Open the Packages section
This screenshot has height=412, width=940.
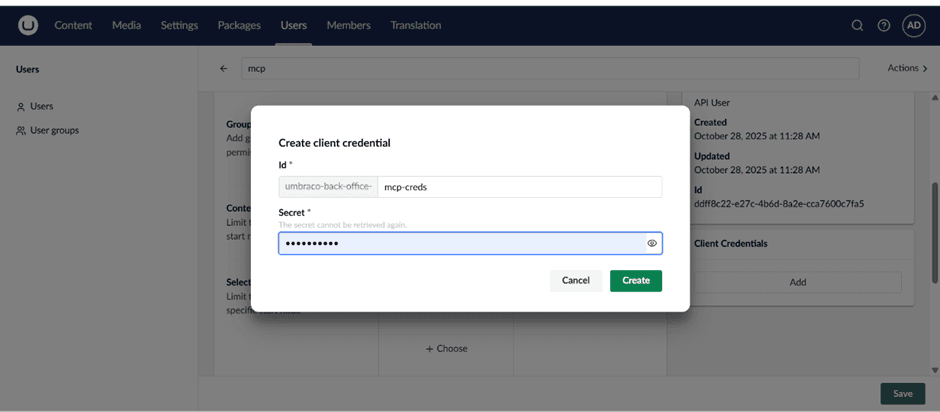239,25
